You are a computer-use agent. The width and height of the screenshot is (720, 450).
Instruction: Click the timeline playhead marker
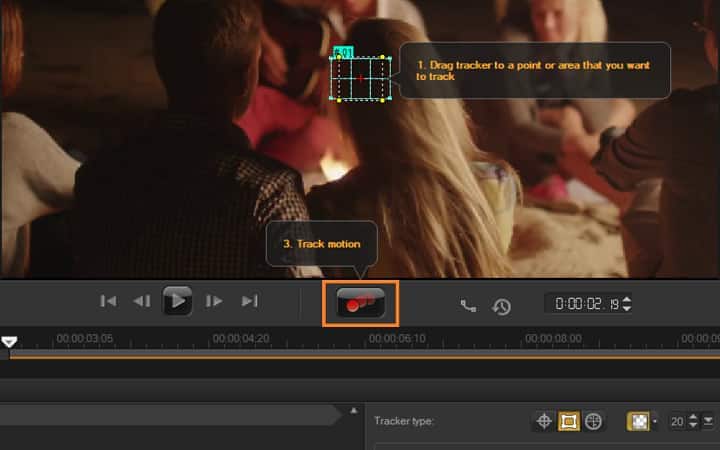9,342
